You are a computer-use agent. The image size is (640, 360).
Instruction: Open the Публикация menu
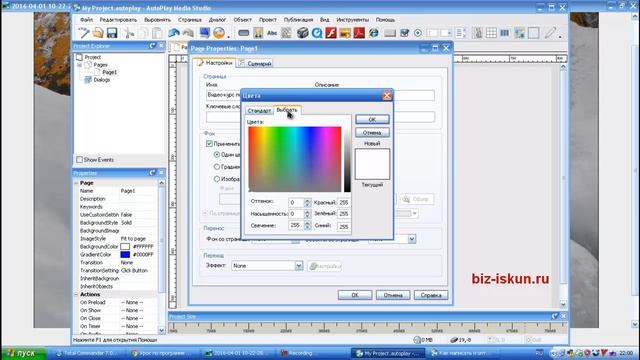tap(298, 20)
